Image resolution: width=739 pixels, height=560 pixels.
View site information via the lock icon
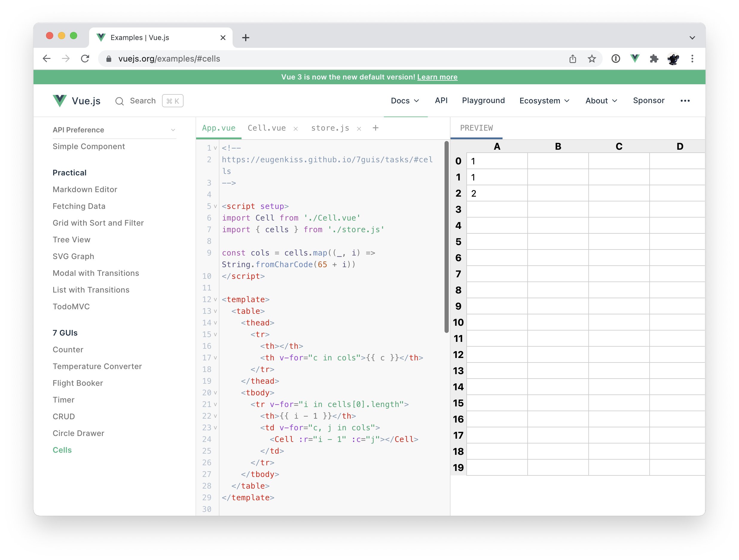coord(109,59)
